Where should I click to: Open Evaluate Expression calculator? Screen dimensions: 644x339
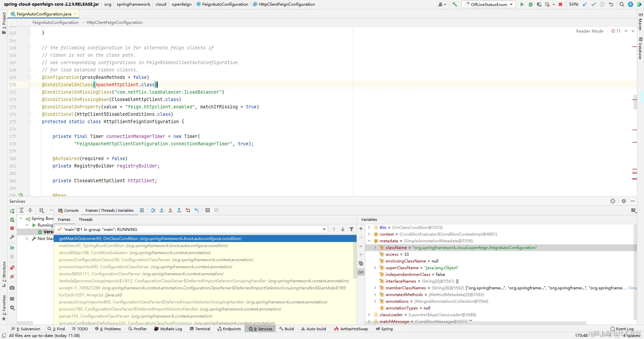(x=208, y=210)
